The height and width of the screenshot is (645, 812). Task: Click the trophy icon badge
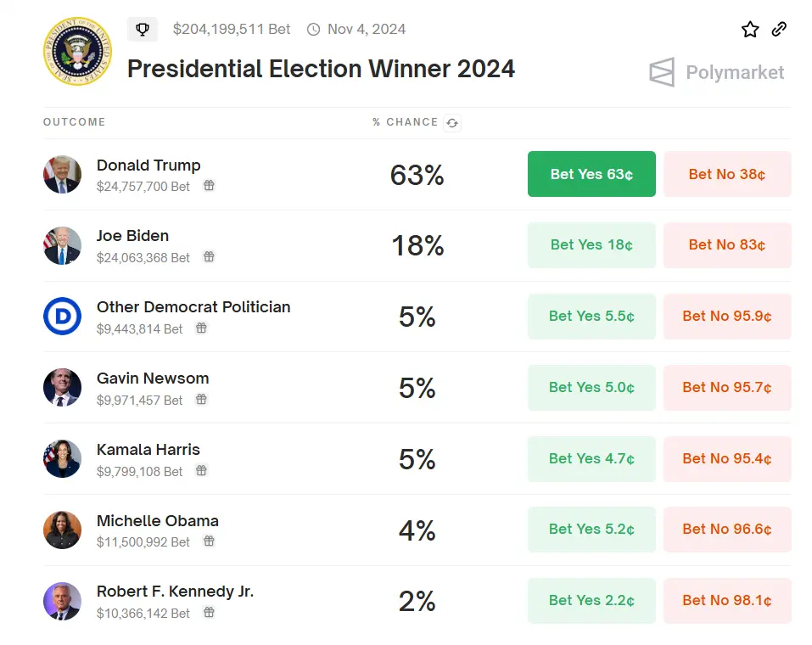click(143, 30)
